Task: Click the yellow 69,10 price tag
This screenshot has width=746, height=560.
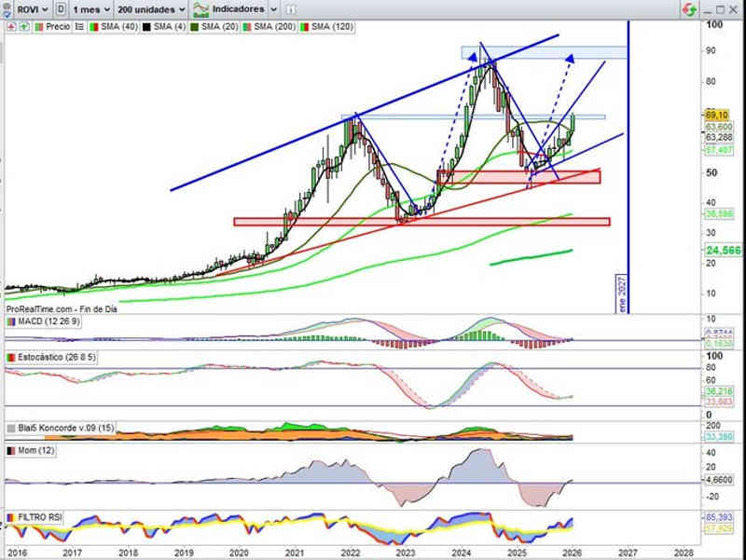Action: point(716,114)
